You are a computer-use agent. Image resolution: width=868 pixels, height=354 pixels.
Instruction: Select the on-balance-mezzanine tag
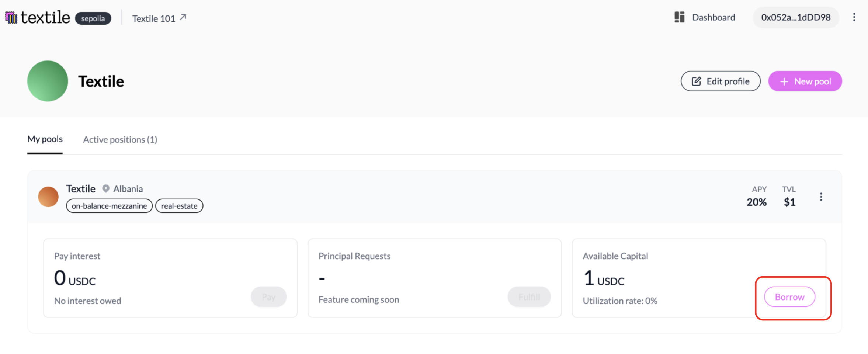tap(109, 206)
